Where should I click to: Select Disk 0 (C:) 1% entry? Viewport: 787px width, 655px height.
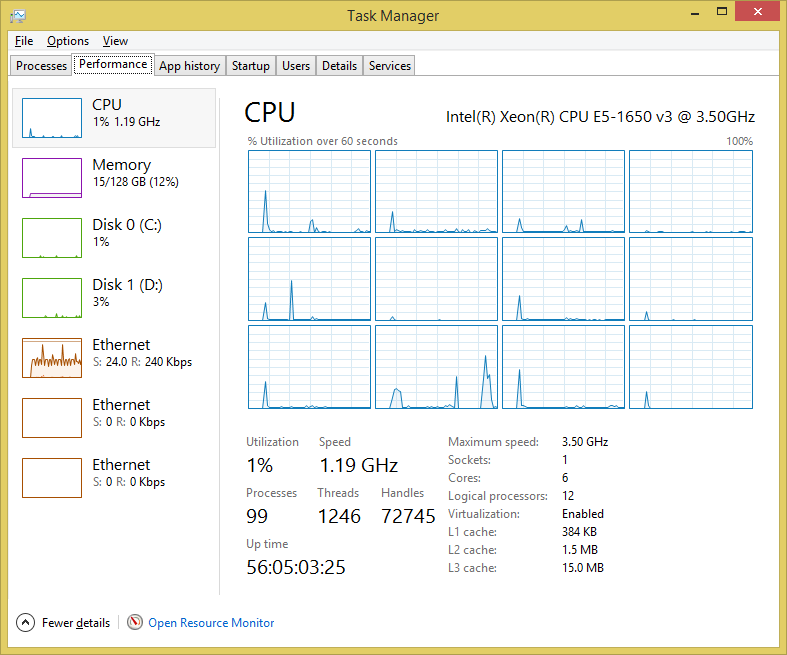pyautogui.click(x=114, y=238)
